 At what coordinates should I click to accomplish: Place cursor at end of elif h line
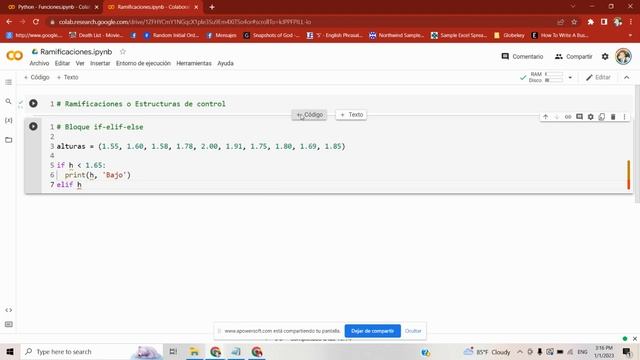click(82, 184)
